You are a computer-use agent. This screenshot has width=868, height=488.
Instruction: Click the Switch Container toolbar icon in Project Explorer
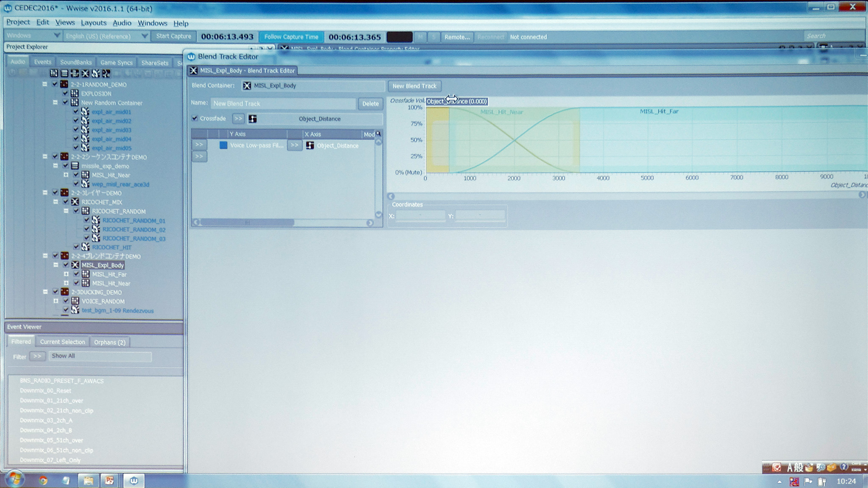(75, 73)
